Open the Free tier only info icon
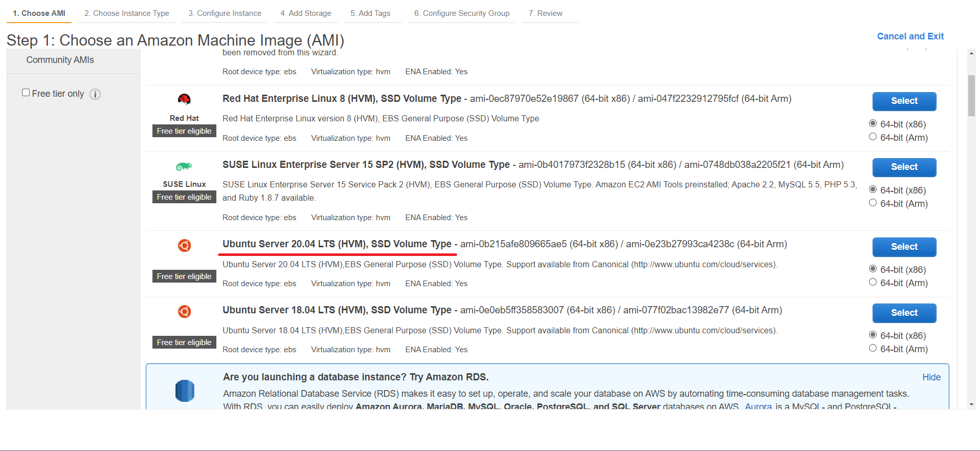 tap(95, 94)
